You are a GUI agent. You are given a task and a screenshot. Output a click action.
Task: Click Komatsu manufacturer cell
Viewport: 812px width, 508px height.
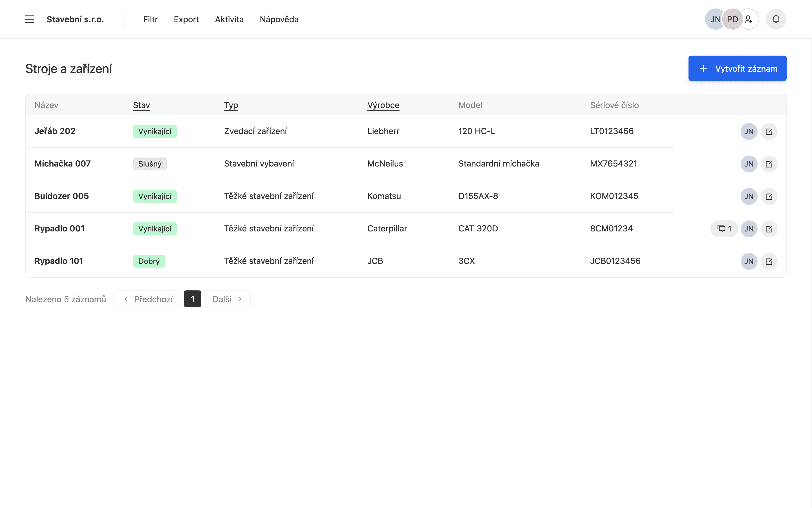(384, 196)
